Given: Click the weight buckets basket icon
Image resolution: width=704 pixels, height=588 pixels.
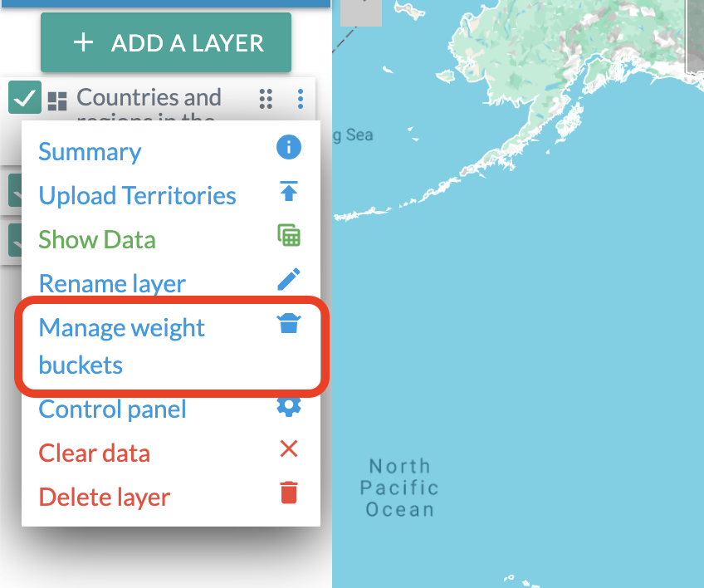Looking at the screenshot, I should click(288, 325).
